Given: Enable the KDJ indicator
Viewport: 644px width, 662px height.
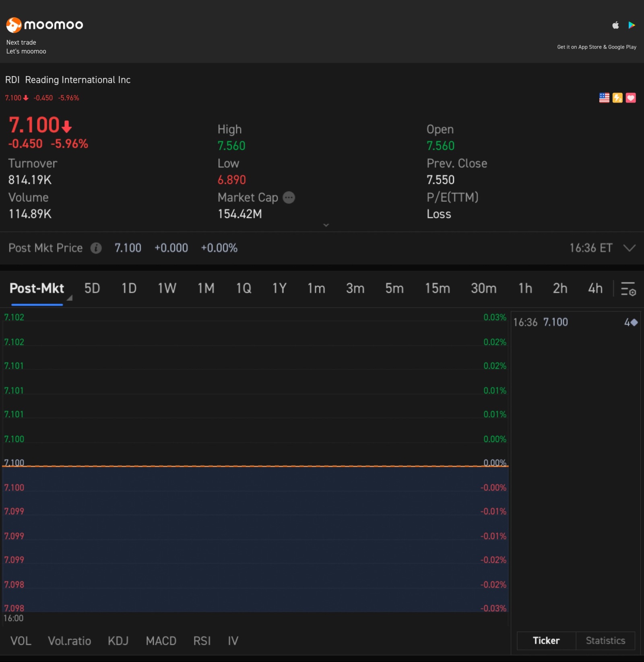Looking at the screenshot, I should point(118,641).
